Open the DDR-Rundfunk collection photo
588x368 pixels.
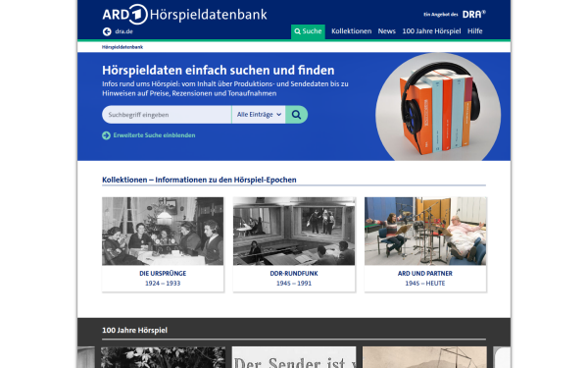coord(294,231)
